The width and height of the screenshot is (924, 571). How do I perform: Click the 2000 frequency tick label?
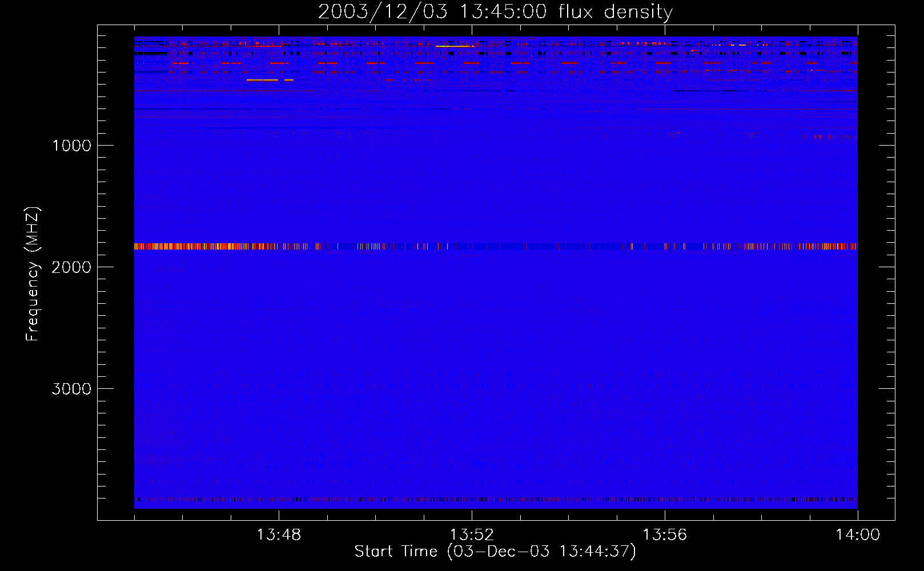pyautogui.click(x=71, y=267)
